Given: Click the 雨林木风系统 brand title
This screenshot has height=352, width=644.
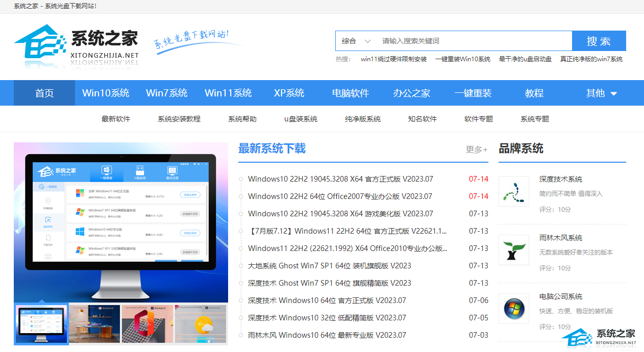Looking at the screenshot, I should coord(561,238).
